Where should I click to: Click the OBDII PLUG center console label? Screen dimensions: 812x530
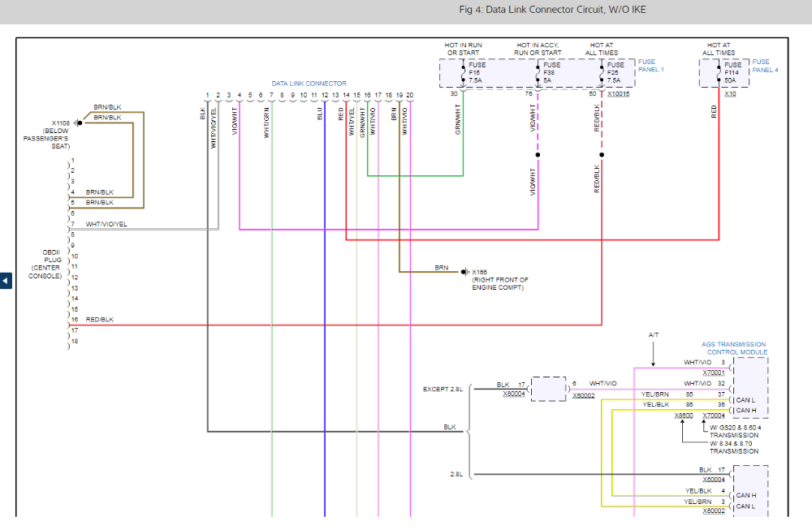coord(45,264)
